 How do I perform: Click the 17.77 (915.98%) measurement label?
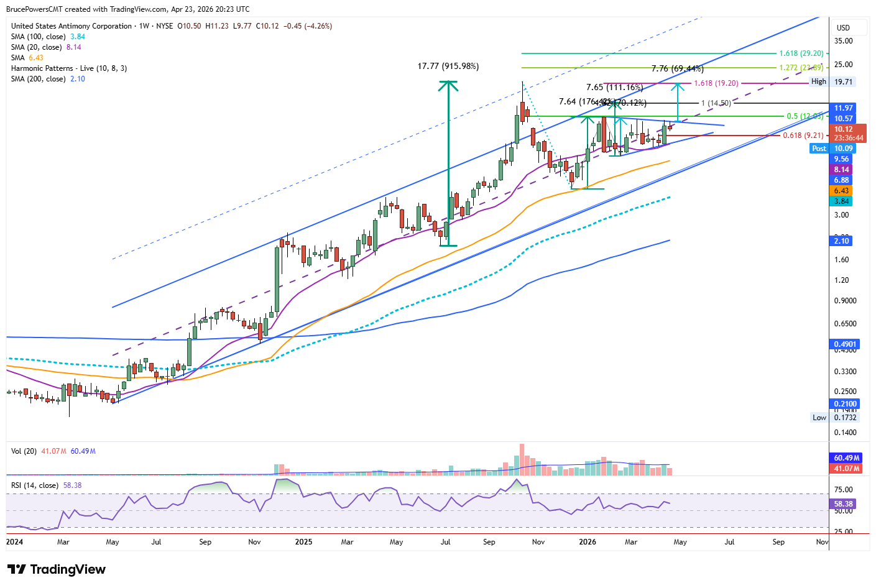click(x=448, y=67)
